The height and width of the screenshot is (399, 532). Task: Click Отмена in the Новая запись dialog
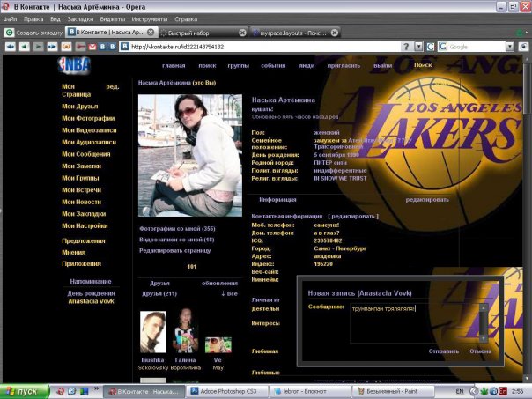coord(480,351)
